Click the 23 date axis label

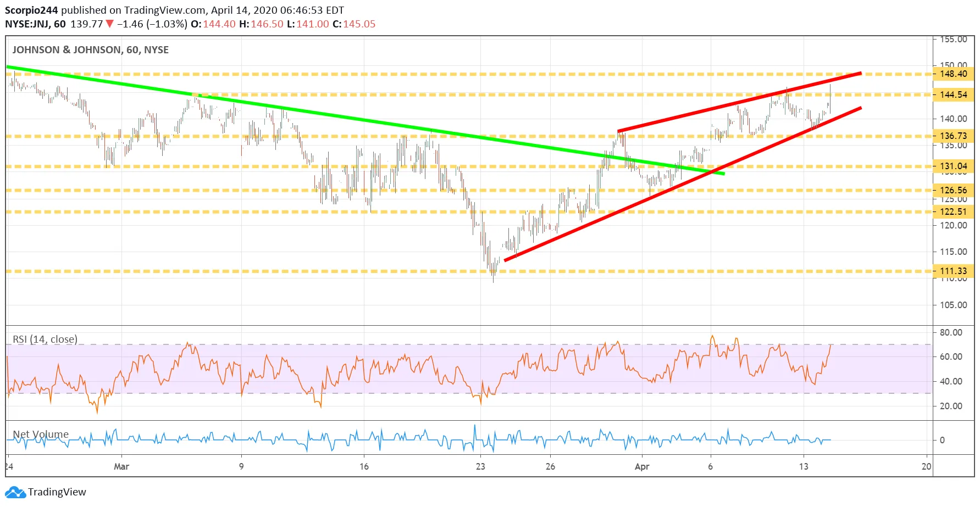coord(480,466)
